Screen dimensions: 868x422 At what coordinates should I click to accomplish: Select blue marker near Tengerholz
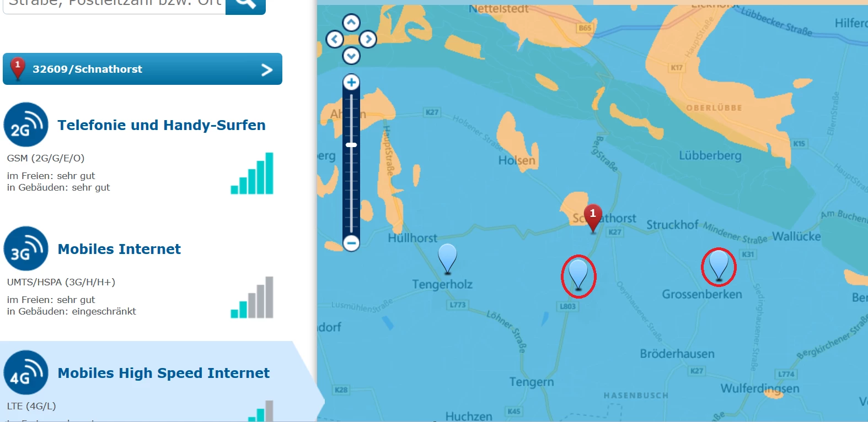447,259
